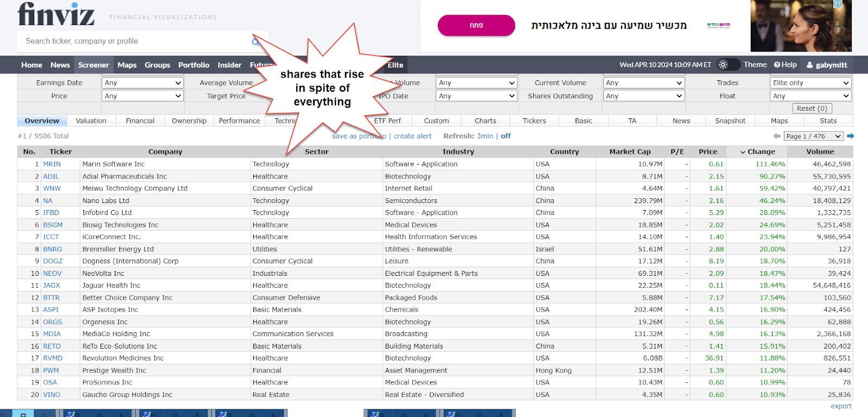Switch to the Performance view tab
Image resolution: width=868 pixels, height=417 pixels.
(239, 121)
